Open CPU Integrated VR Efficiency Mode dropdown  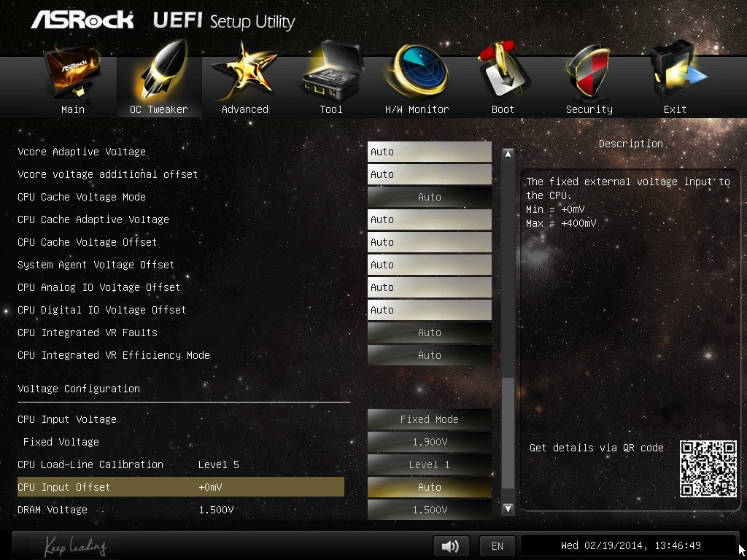click(429, 355)
